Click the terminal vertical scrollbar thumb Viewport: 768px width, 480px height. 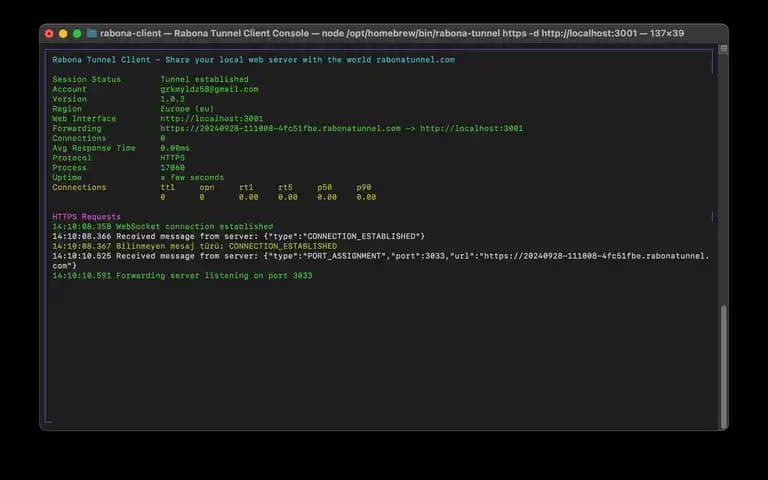pyautogui.click(x=723, y=366)
